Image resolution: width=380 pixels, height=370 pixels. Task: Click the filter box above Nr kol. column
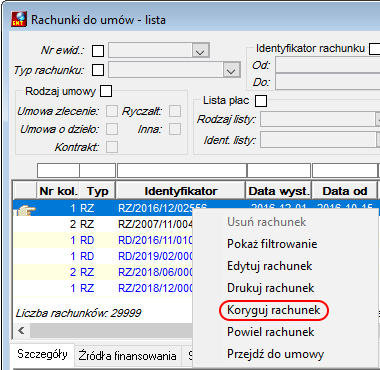(x=58, y=171)
